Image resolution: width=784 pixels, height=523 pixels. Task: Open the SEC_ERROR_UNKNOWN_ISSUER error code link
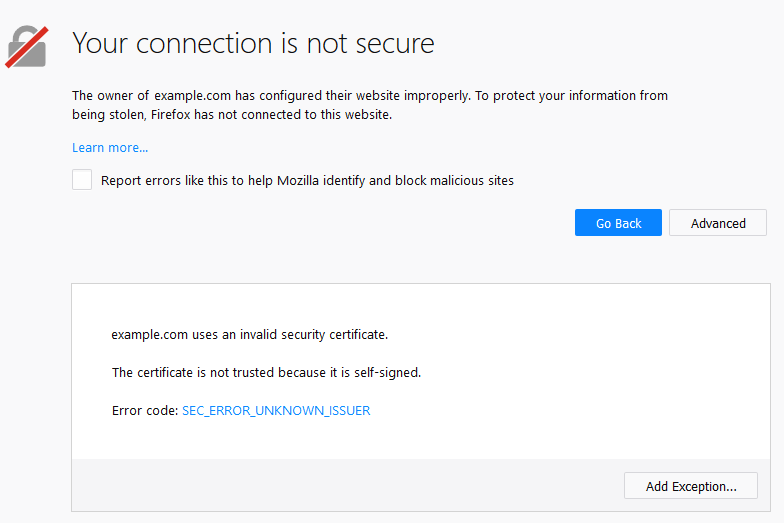point(276,411)
